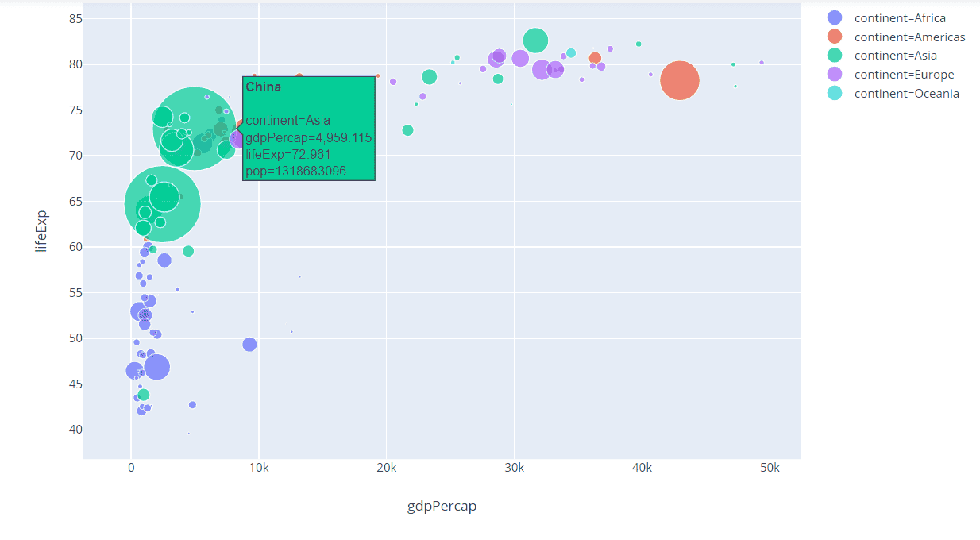Click the lifeExp y-axis title
Image resolution: width=980 pixels, height=540 pixels.
pyautogui.click(x=42, y=231)
